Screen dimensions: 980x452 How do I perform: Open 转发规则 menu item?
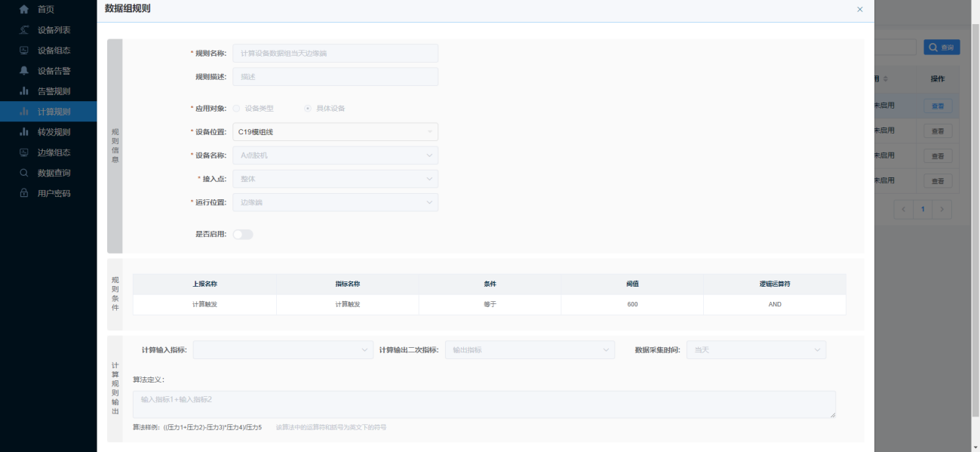[54, 132]
